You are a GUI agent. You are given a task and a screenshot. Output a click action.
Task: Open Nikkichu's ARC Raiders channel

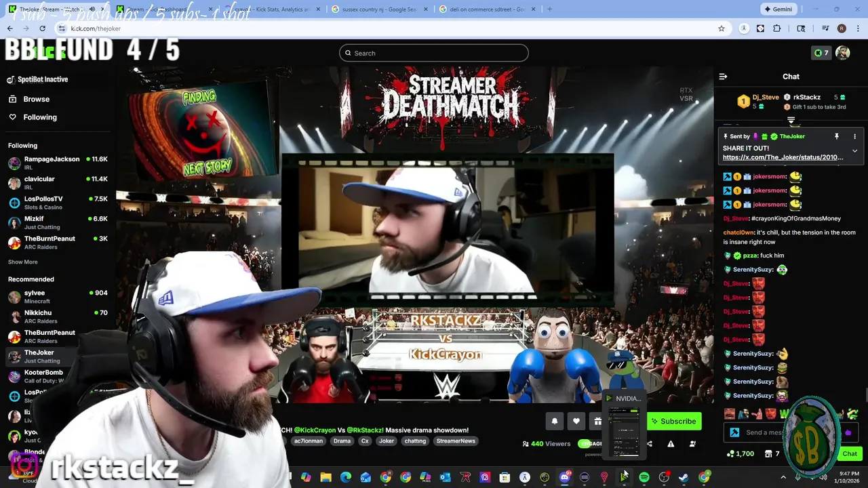[58, 317]
